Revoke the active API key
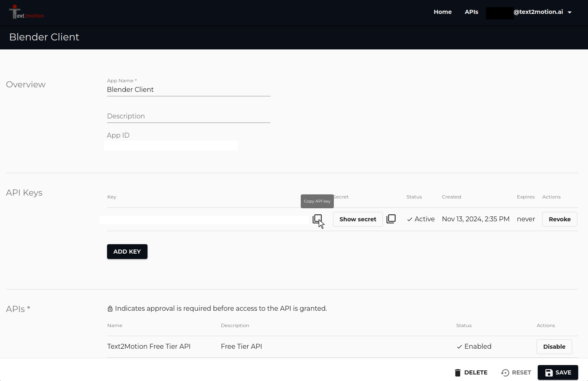The width and height of the screenshot is (588, 381). point(560,219)
